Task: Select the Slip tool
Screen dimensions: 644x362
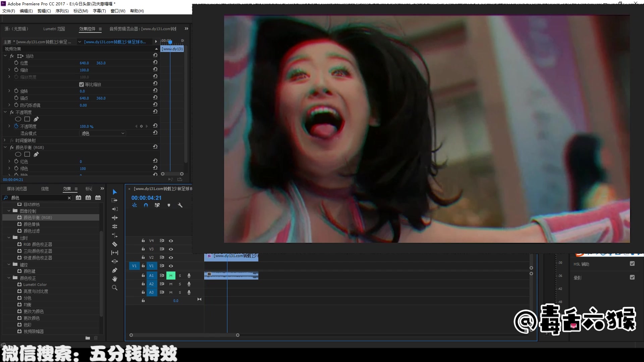Action: pos(115,253)
